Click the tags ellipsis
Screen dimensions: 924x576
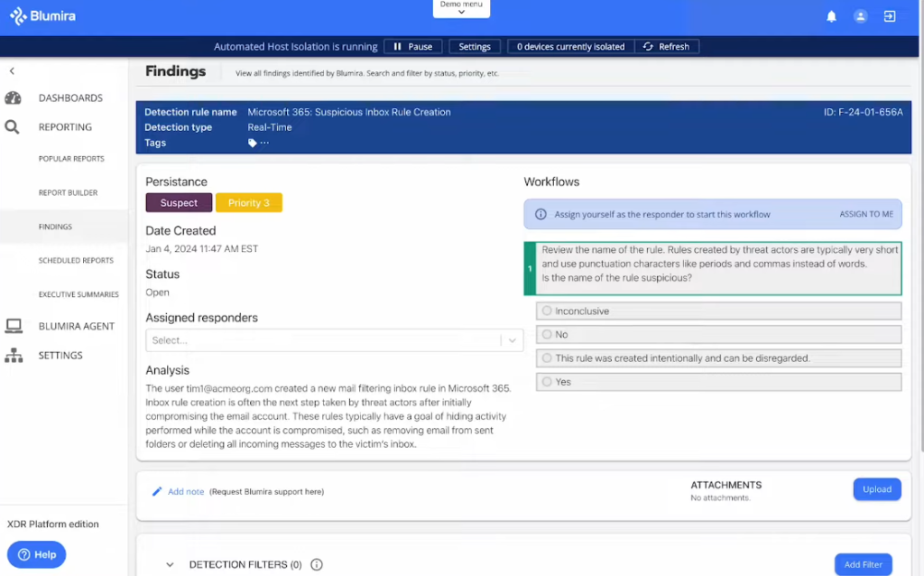264,143
